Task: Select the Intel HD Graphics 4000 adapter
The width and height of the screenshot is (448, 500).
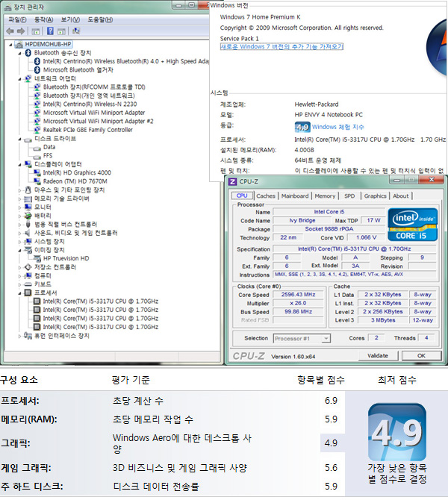Action: pyautogui.click(x=77, y=173)
